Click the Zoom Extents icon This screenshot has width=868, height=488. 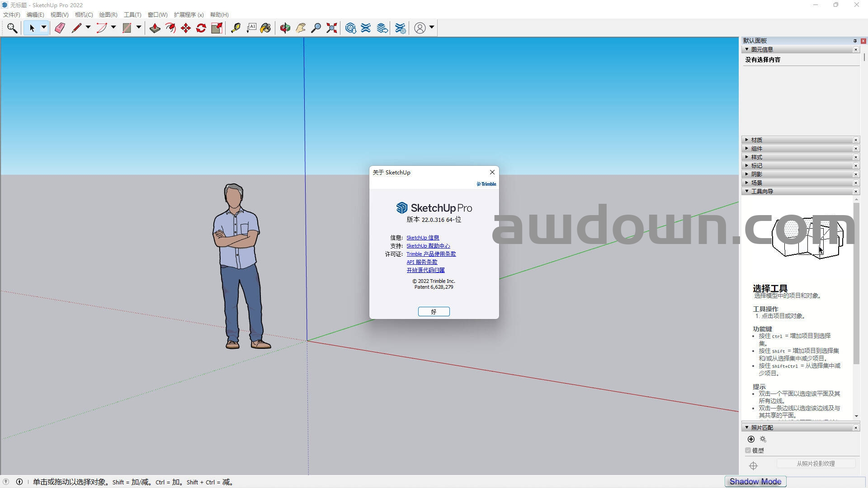pyautogui.click(x=332, y=28)
